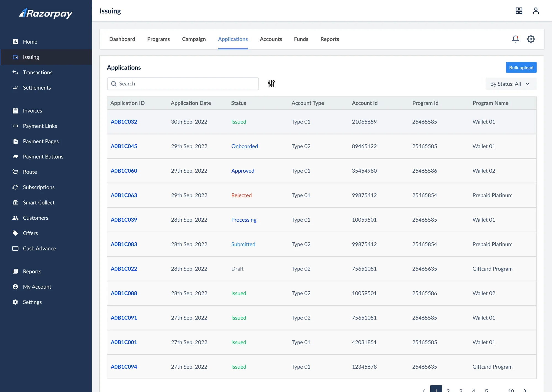Click the Onboarded status text

(x=245, y=146)
